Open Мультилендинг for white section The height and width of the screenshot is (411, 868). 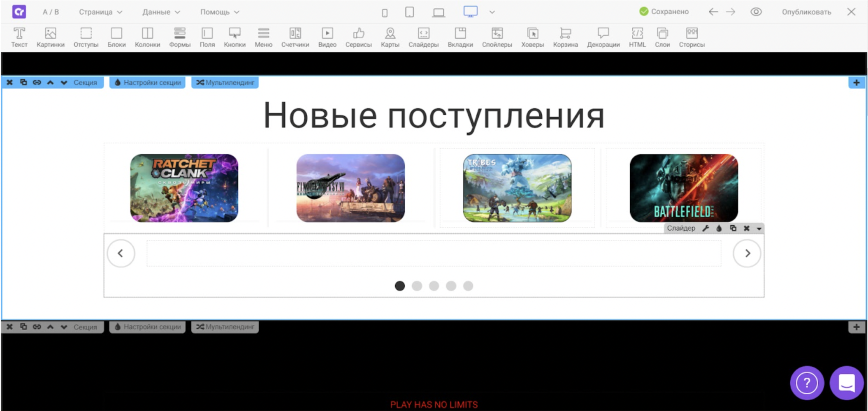click(225, 82)
